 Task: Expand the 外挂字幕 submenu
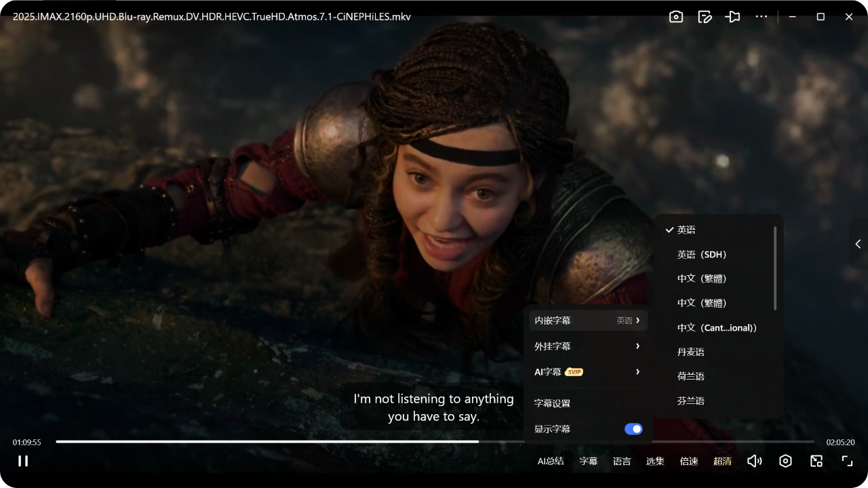[x=587, y=346]
